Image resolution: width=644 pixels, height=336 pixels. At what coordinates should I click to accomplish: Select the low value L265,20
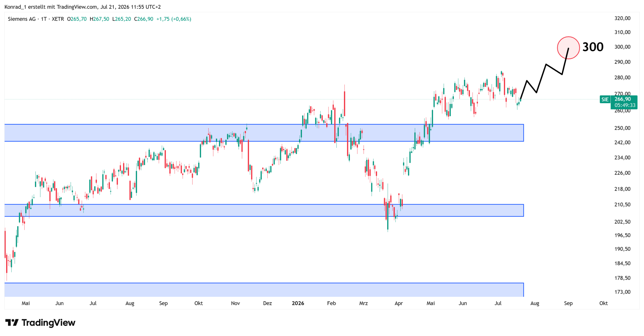(x=122, y=19)
